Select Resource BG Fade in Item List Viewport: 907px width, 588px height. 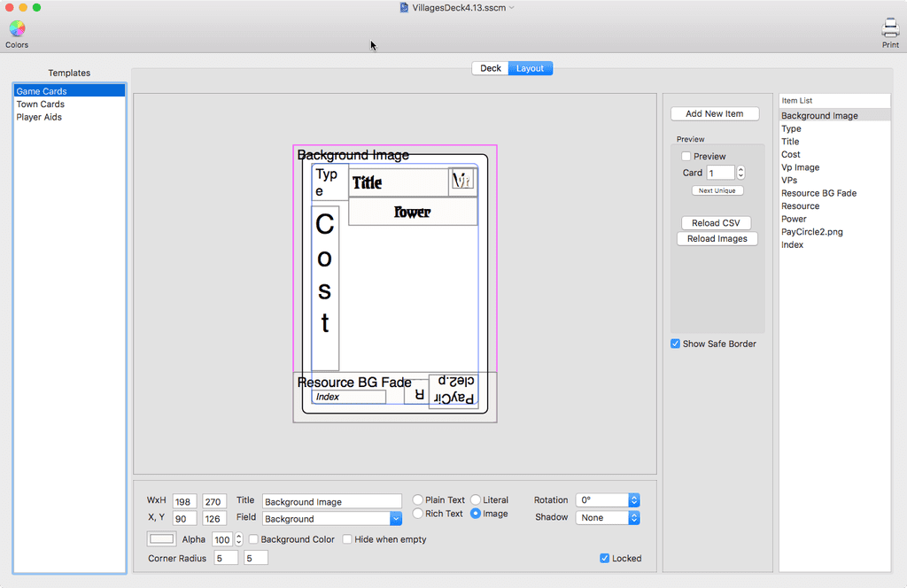click(818, 193)
